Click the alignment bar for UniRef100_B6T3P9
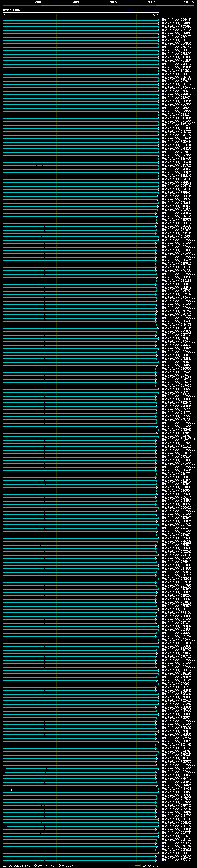The height and width of the screenshot is (868, 197). click(x=81, y=125)
